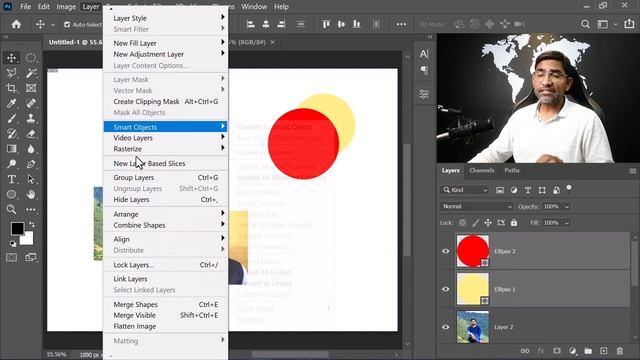Open the Kind filter dropdown
The height and width of the screenshot is (360, 640).
(464, 190)
